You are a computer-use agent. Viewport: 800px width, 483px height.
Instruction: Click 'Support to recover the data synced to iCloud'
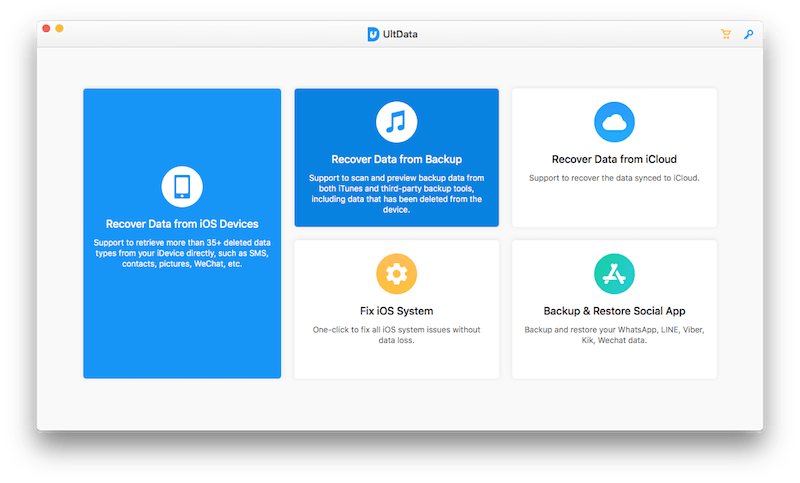click(x=614, y=178)
